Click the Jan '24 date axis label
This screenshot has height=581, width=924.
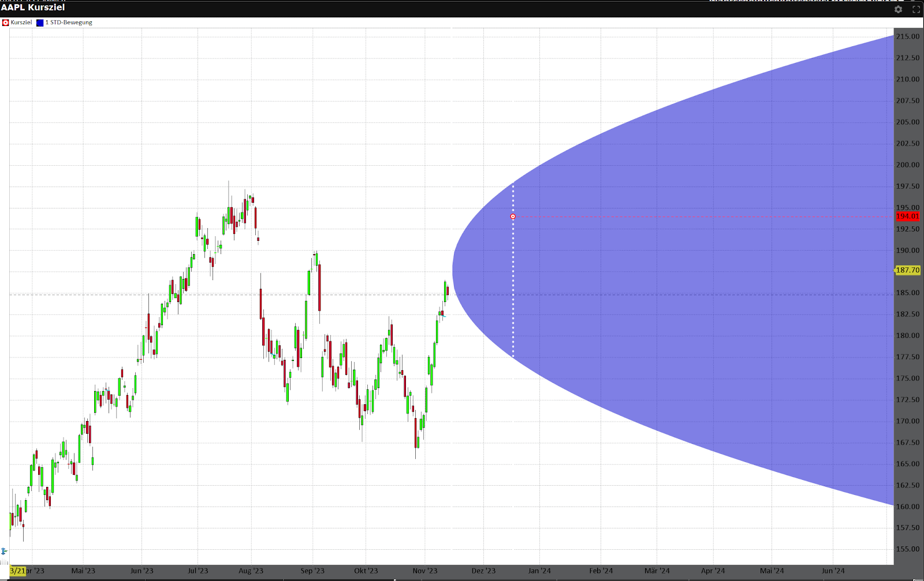(539, 571)
